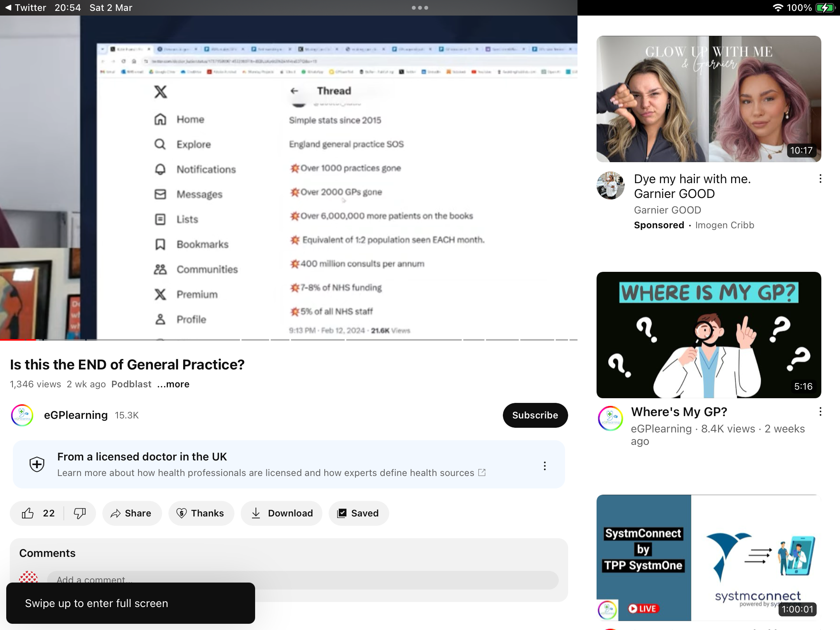Viewport: 840px width, 630px height.
Task: Open SystmConnect by TPP SystmOne thumbnail
Action: pyautogui.click(x=709, y=558)
